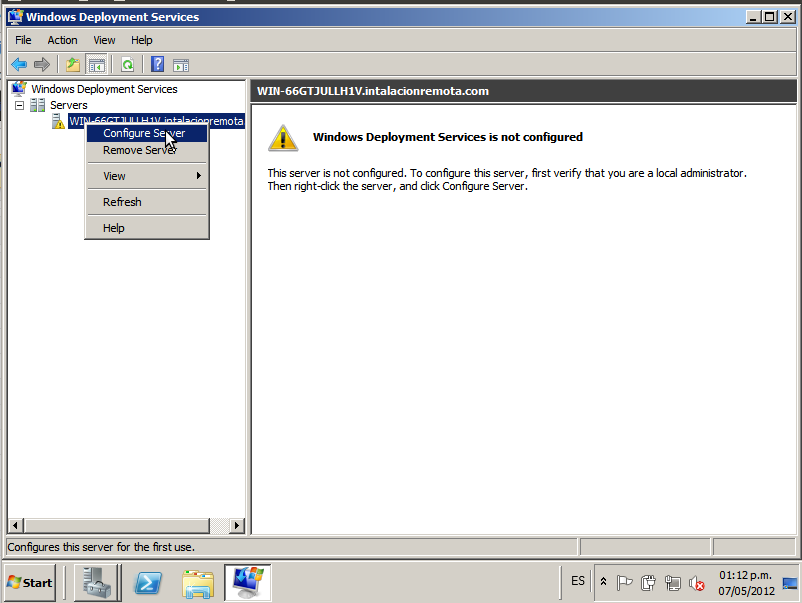Click the title bar application icon

coord(15,17)
